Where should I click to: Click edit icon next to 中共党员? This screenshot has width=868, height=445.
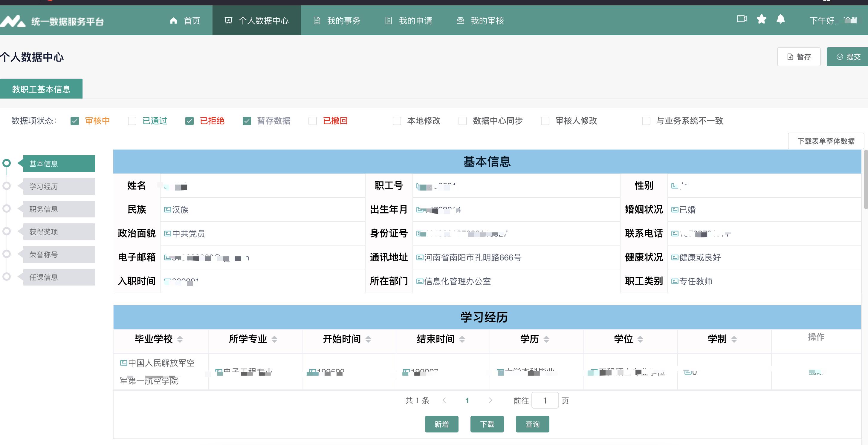(x=167, y=234)
